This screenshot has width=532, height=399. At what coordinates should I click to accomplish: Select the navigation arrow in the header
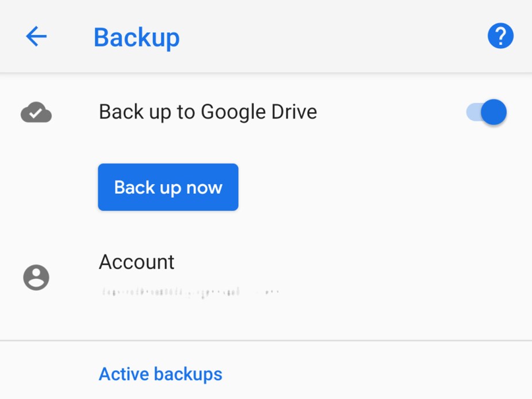pyautogui.click(x=36, y=36)
